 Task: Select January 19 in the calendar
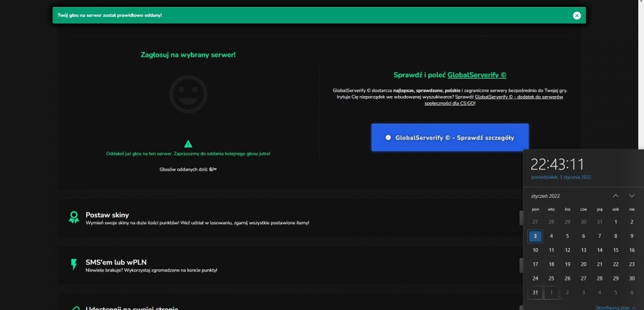567,264
